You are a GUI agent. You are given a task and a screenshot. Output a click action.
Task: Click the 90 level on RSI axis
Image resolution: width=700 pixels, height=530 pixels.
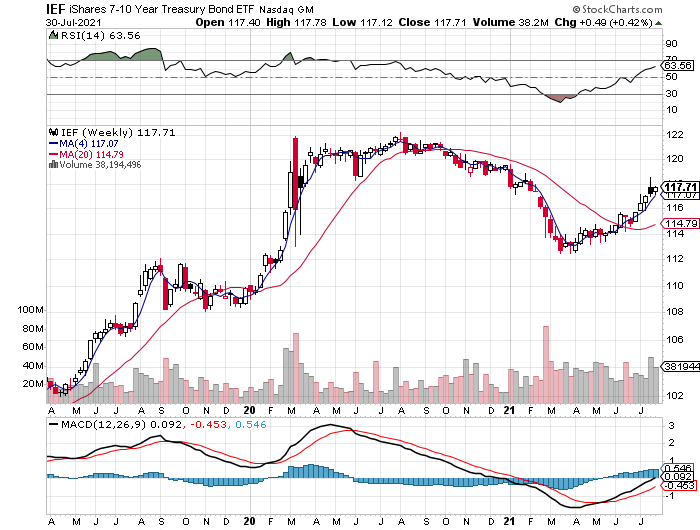pyautogui.click(x=671, y=44)
